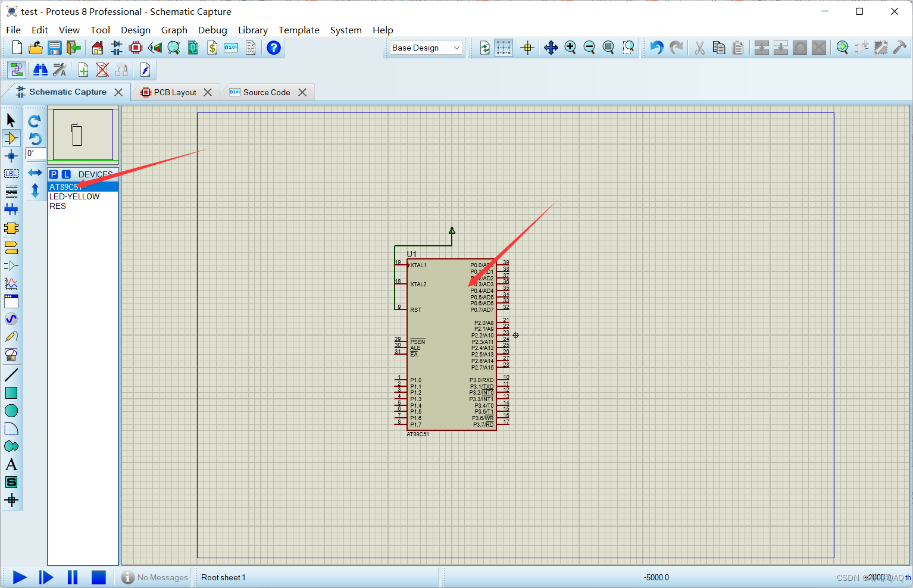Click the L library manager button

(66, 174)
